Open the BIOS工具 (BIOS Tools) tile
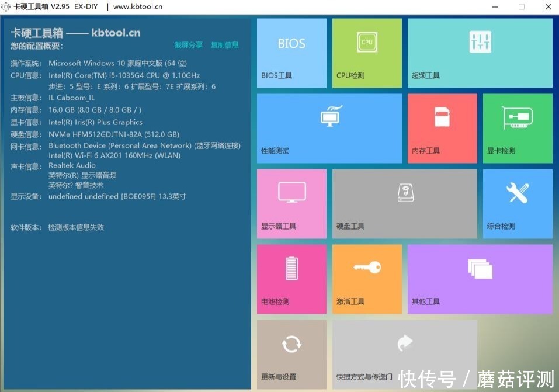 [x=291, y=53]
